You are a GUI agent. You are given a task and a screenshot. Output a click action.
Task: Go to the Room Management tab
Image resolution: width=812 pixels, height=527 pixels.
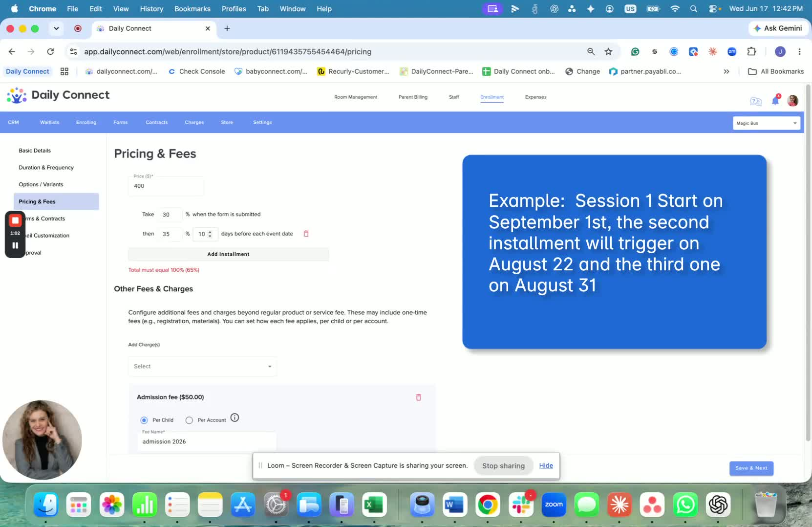(x=356, y=97)
